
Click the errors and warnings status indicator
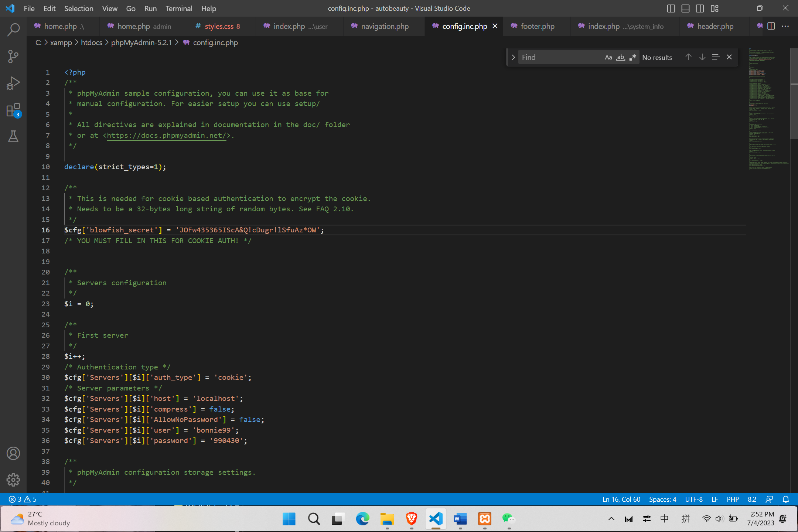(23, 499)
